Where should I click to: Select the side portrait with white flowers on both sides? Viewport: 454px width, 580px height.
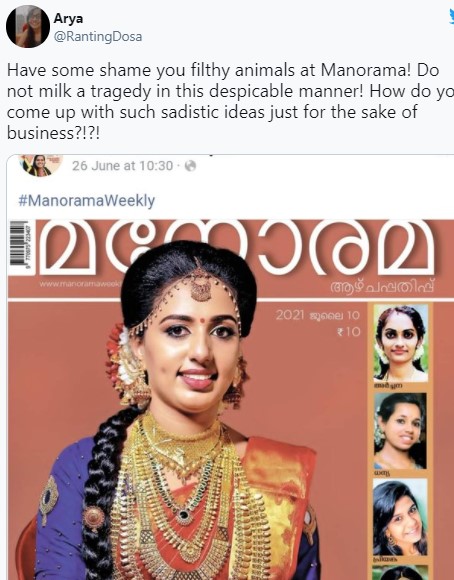click(x=400, y=343)
